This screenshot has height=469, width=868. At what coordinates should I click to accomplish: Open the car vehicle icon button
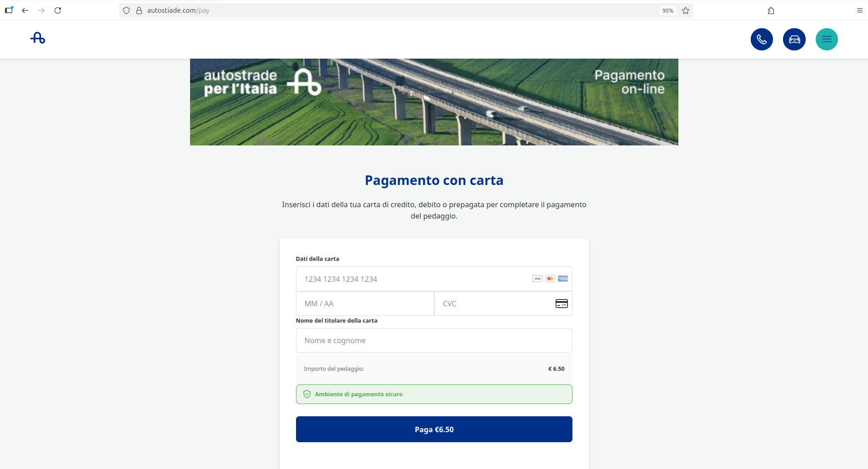tap(794, 39)
